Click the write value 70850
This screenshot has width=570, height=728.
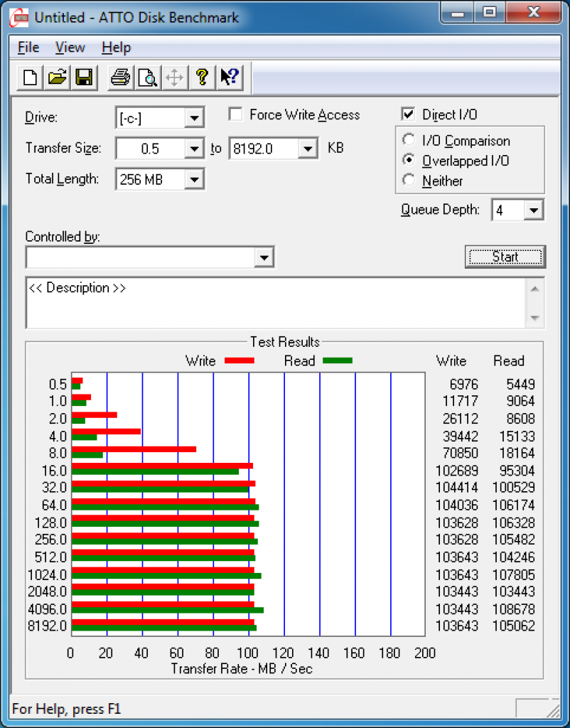[x=460, y=453]
